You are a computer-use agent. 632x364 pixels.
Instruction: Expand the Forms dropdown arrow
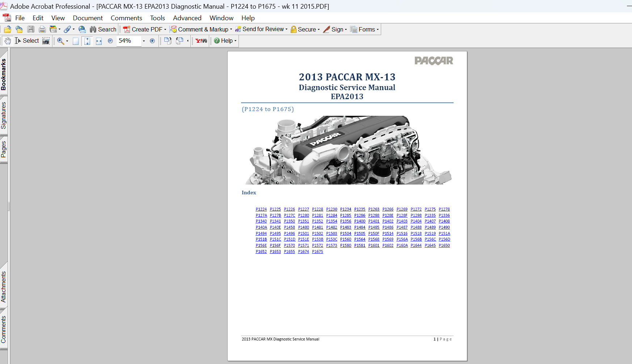pyautogui.click(x=378, y=30)
